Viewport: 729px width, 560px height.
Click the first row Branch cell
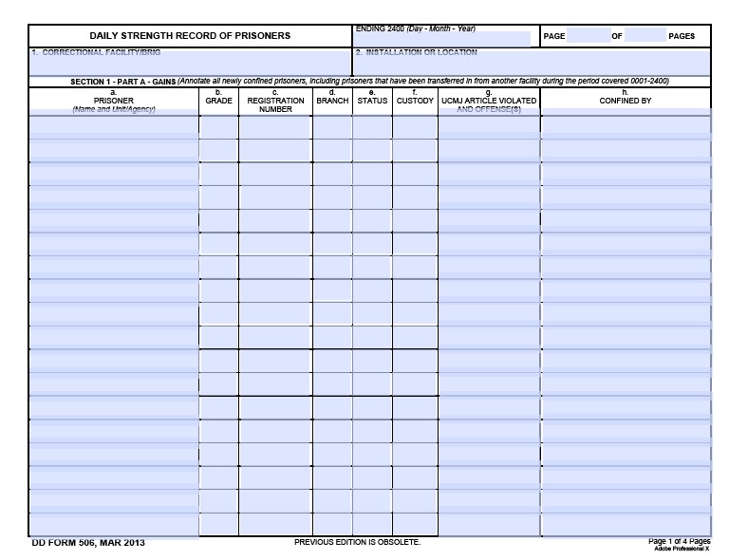click(x=332, y=127)
